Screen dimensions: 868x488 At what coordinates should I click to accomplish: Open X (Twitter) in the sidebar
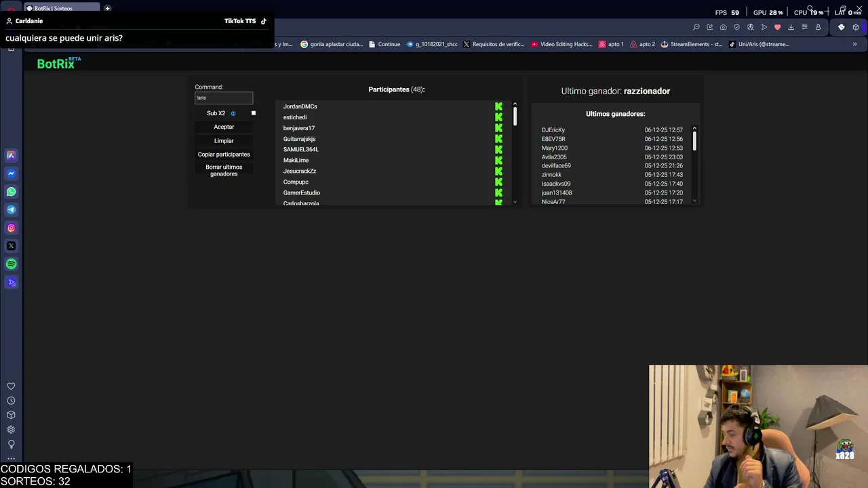pos(11,246)
